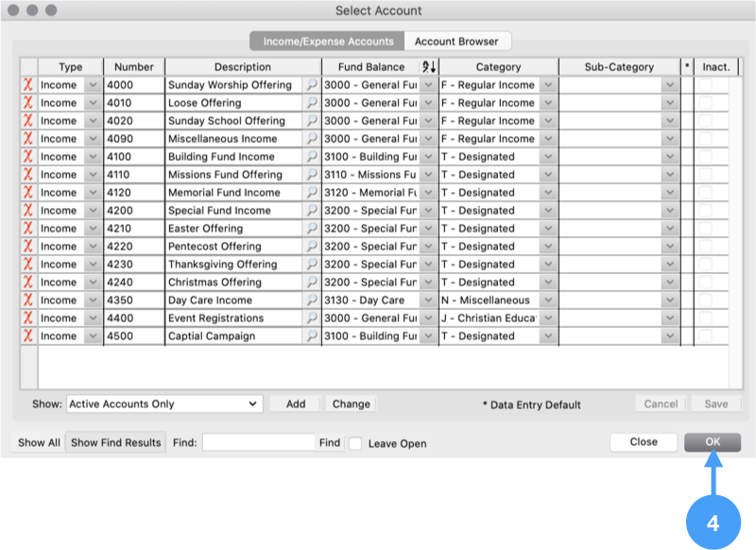Toggle Inactive checkbox for Sunday Worship Offering

tap(706, 85)
